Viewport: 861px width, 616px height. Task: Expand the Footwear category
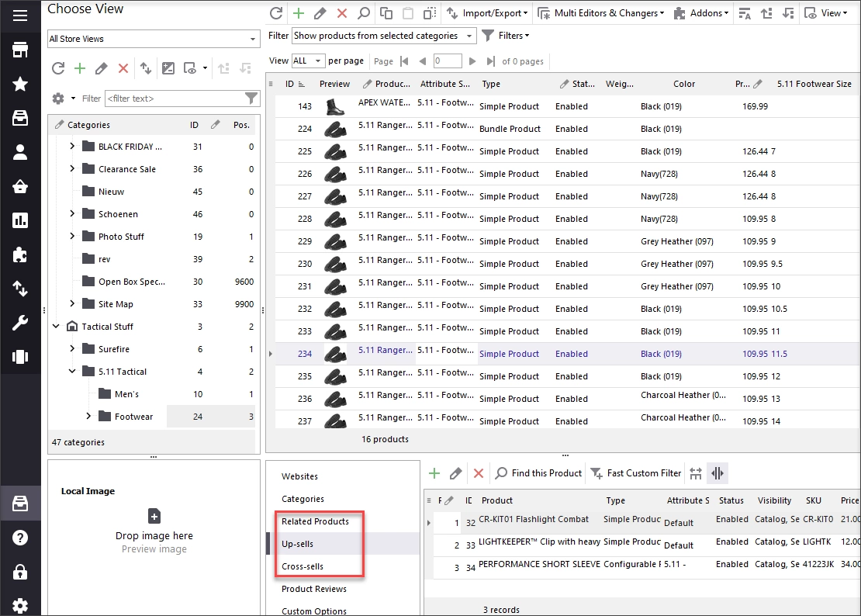click(88, 416)
